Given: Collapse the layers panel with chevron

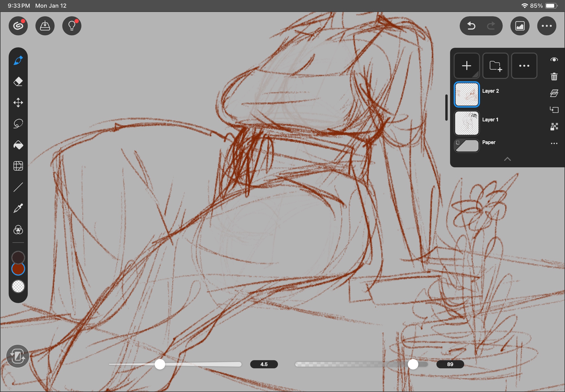Looking at the screenshot, I should tap(507, 159).
